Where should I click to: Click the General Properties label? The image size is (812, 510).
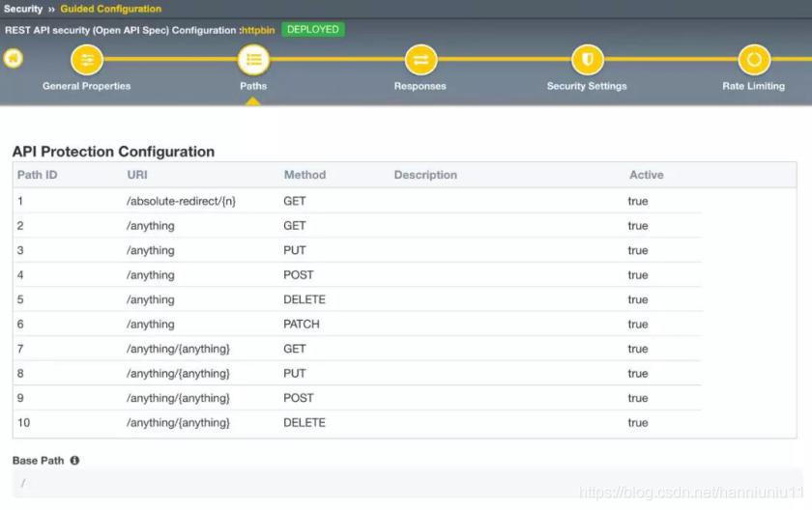click(x=86, y=86)
